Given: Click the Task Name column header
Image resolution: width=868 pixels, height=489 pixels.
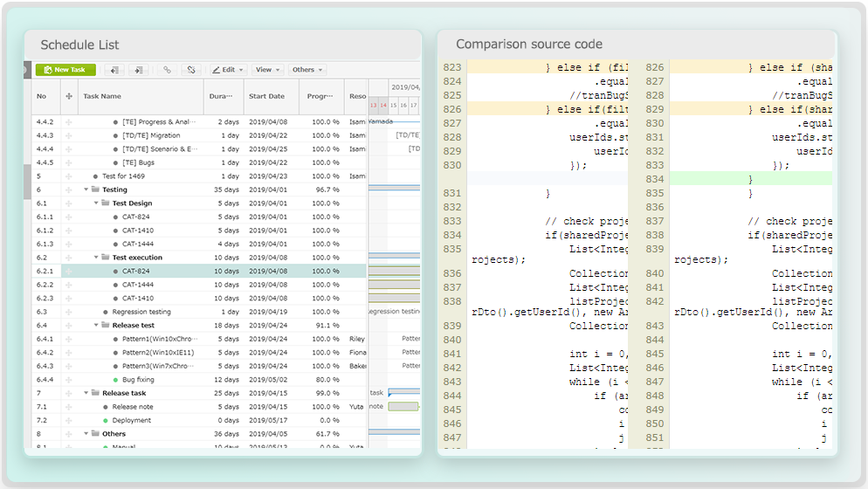Looking at the screenshot, I should pyautogui.click(x=102, y=96).
